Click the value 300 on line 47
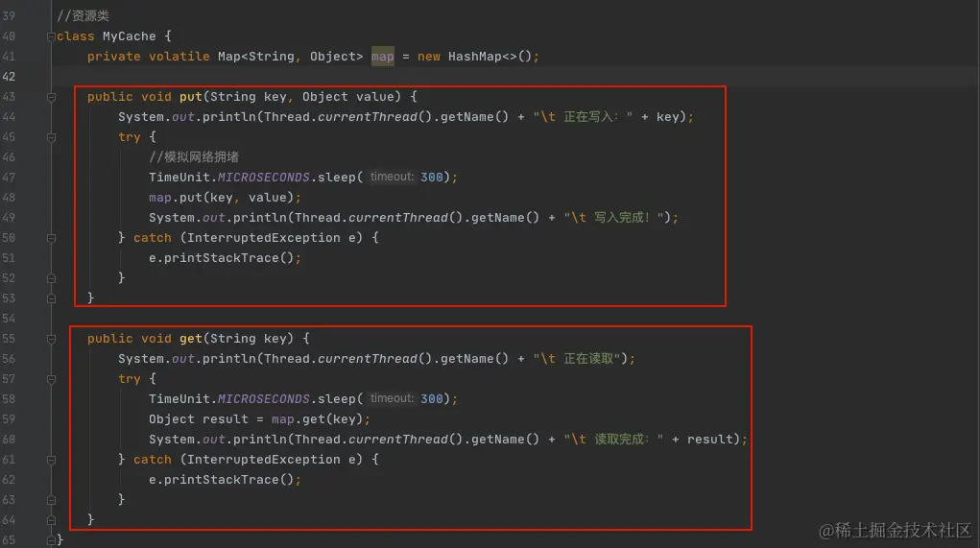Viewport: 980px width, 548px height. [431, 177]
